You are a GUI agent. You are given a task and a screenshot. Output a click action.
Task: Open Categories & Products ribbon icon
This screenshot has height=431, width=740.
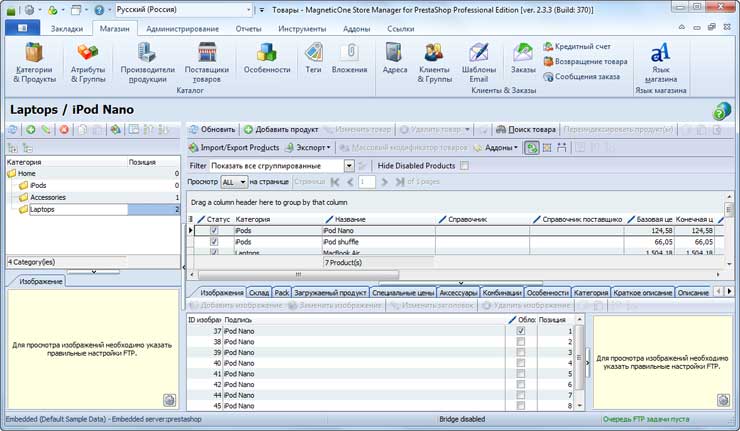pos(34,62)
